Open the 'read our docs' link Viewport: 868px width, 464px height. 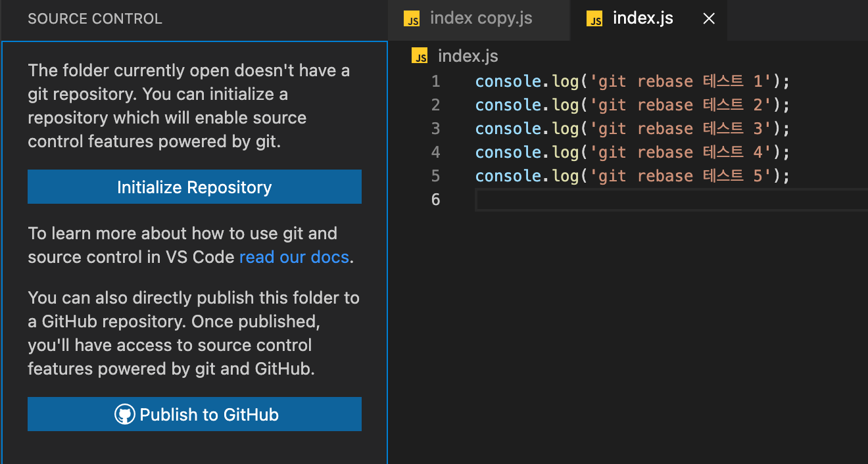coord(294,257)
